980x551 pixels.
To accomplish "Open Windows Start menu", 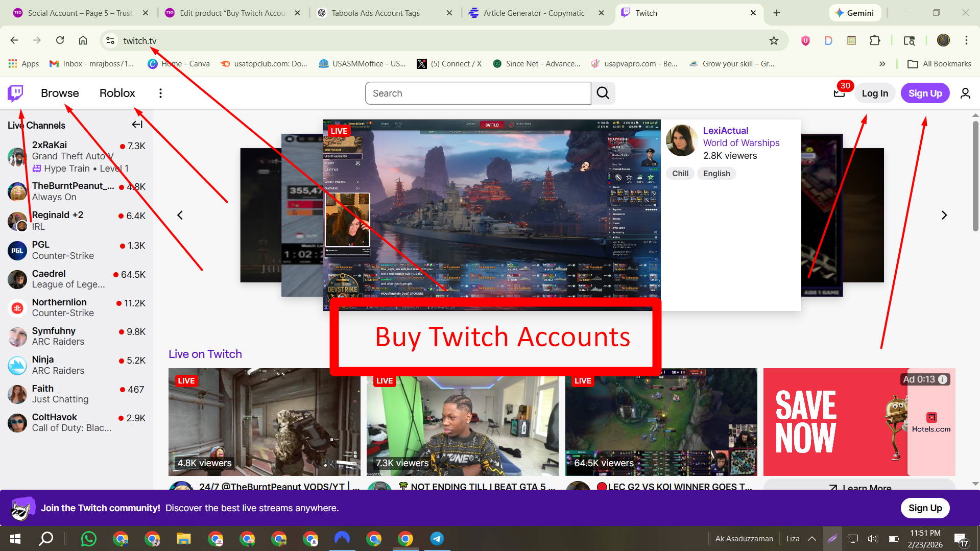I will 15,539.
